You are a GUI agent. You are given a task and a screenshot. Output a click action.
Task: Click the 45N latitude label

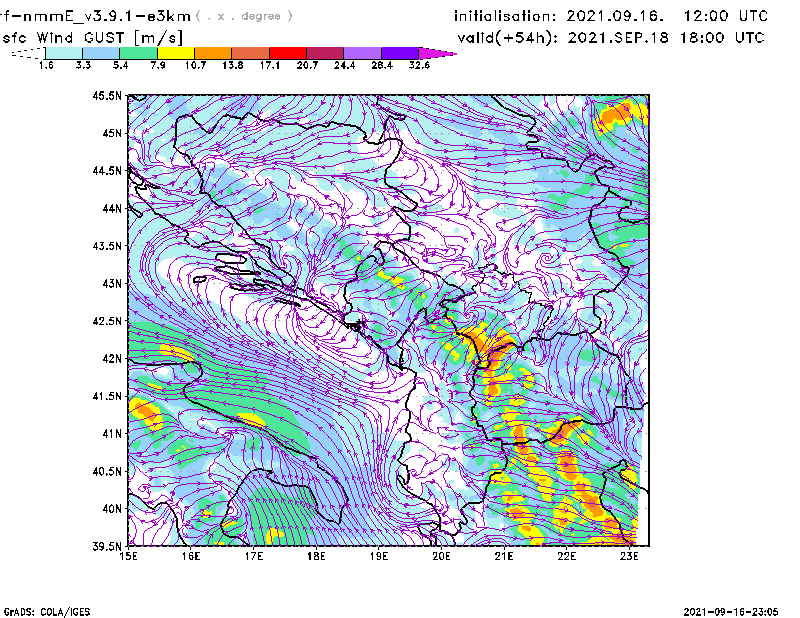point(112,133)
